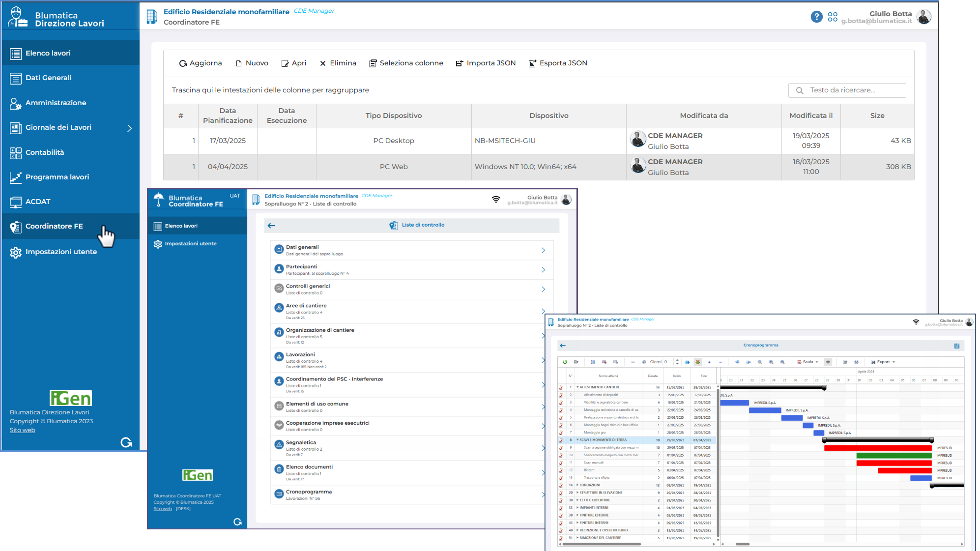Click the minus icon in the Gantt toolbar
Screen dimensions: 980x551
721,362
